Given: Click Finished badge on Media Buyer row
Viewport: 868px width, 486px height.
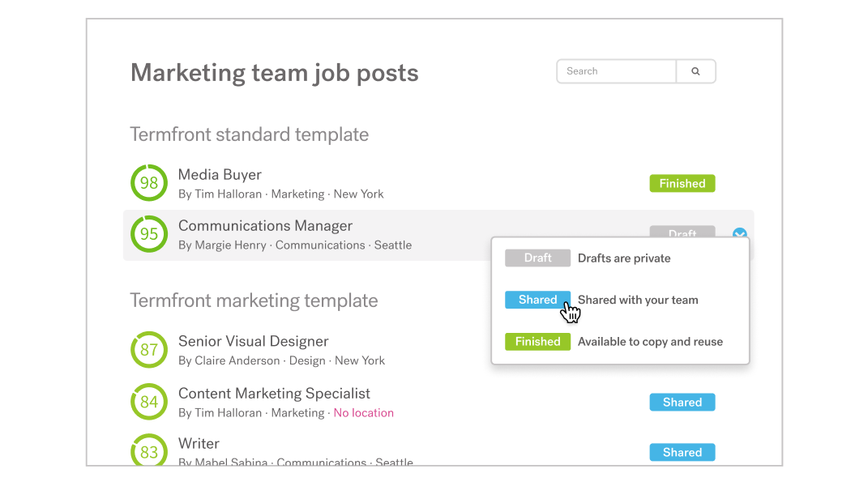Looking at the screenshot, I should point(682,184).
